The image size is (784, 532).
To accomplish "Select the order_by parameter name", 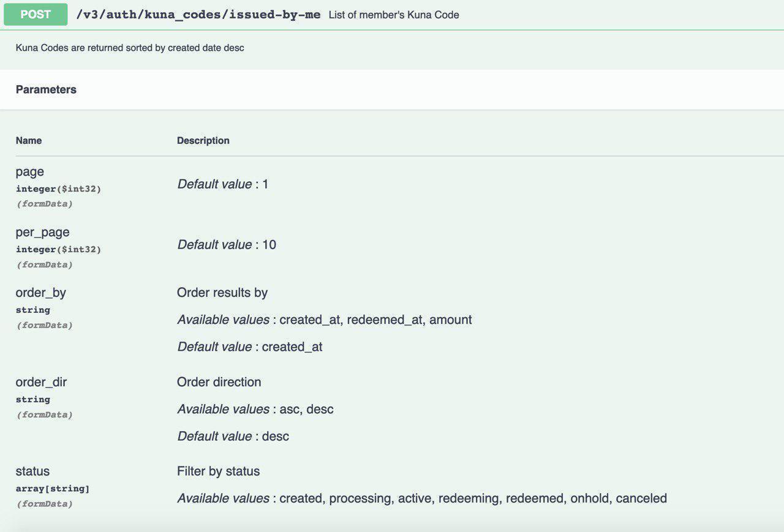I will (x=40, y=293).
